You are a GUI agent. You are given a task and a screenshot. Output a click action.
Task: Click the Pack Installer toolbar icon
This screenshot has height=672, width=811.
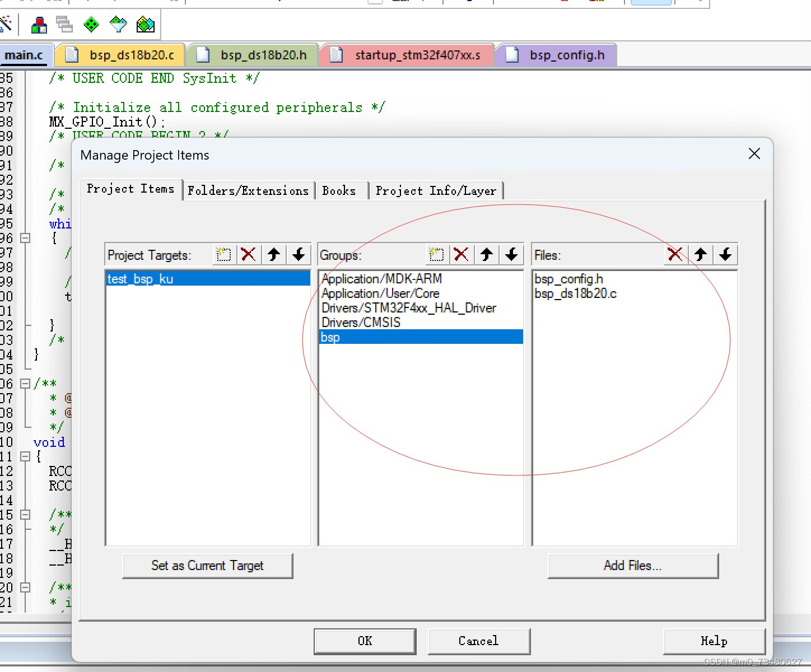[x=146, y=25]
